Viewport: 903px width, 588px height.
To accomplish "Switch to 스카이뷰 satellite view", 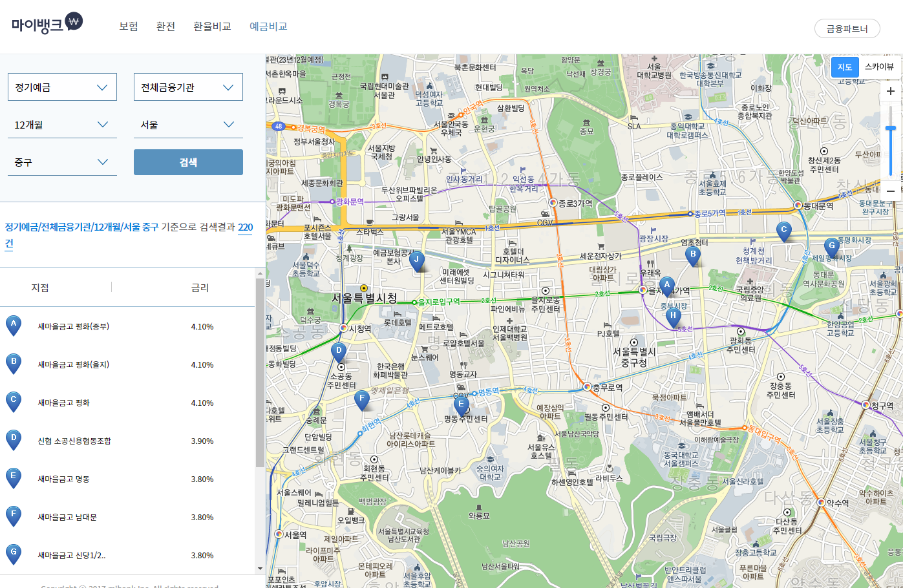I will click(x=879, y=67).
